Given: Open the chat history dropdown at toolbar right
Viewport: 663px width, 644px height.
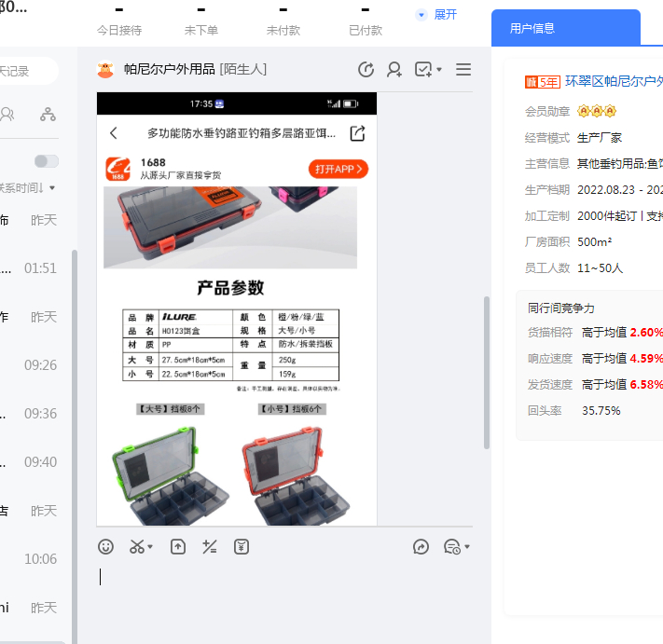Looking at the screenshot, I should tap(457, 547).
